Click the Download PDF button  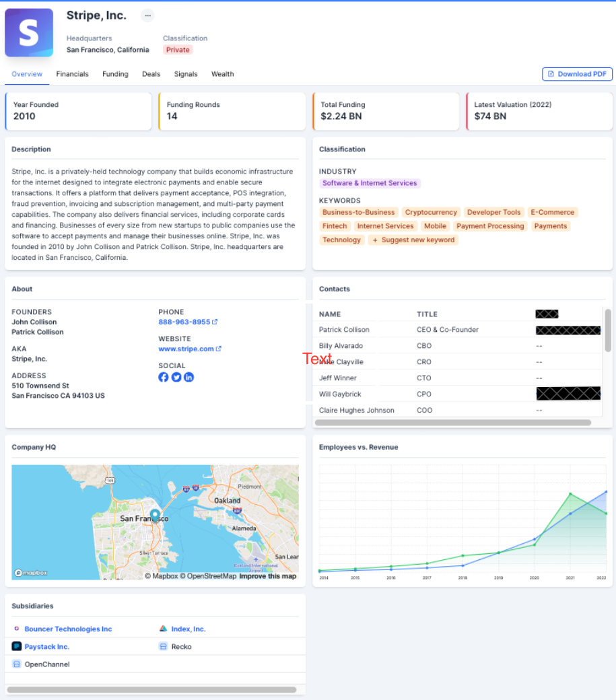click(577, 74)
